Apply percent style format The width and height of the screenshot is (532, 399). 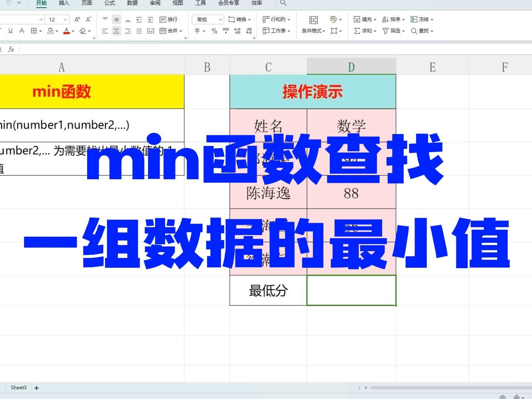(214, 31)
